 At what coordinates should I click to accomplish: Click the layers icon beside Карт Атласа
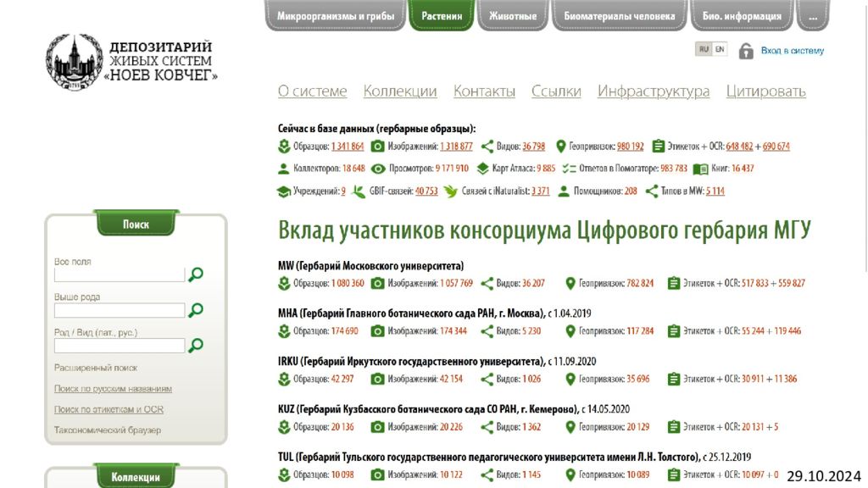click(x=482, y=169)
